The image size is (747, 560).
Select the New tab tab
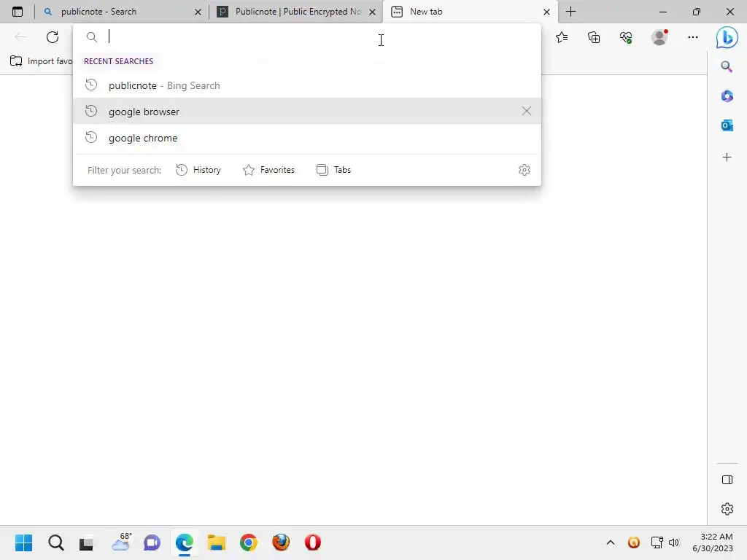coord(470,12)
